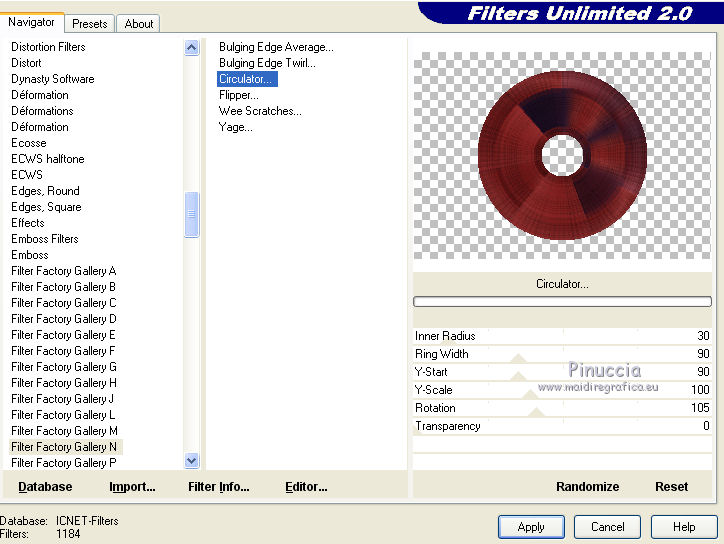This screenshot has width=724, height=544.
Task: Select Bulging Edge Average filter
Action: pyautogui.click(x=276, y=47)
